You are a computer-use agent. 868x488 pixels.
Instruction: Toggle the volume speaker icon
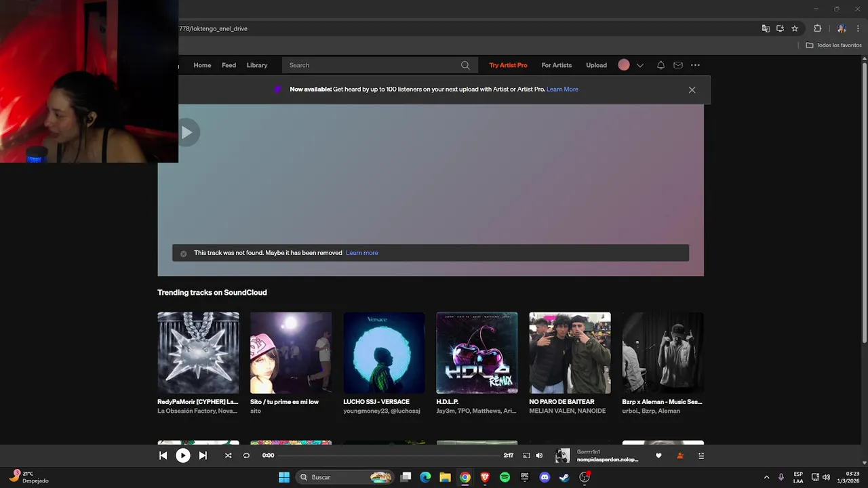[x=539, y=455]
